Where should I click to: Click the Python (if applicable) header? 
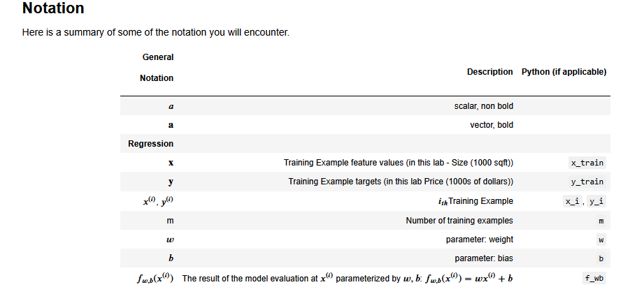(x=564, y=72)
